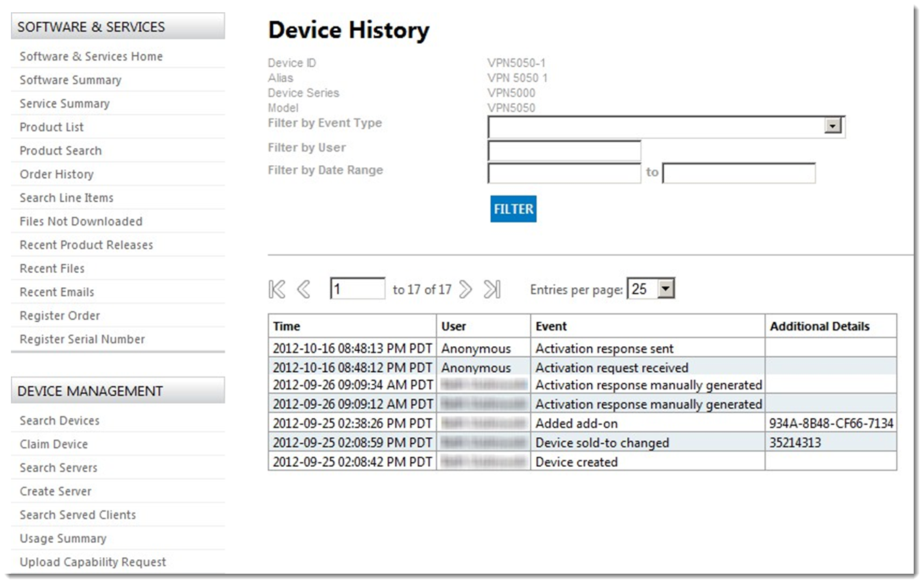The height and width of the screenshot is (584, 924).
Task: View Order History
Action: click(x=56, y=174)
